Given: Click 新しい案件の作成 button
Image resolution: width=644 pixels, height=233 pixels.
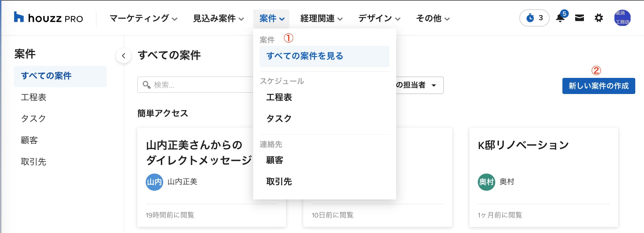Looking at the screenshot, I should tap(598, 86).
